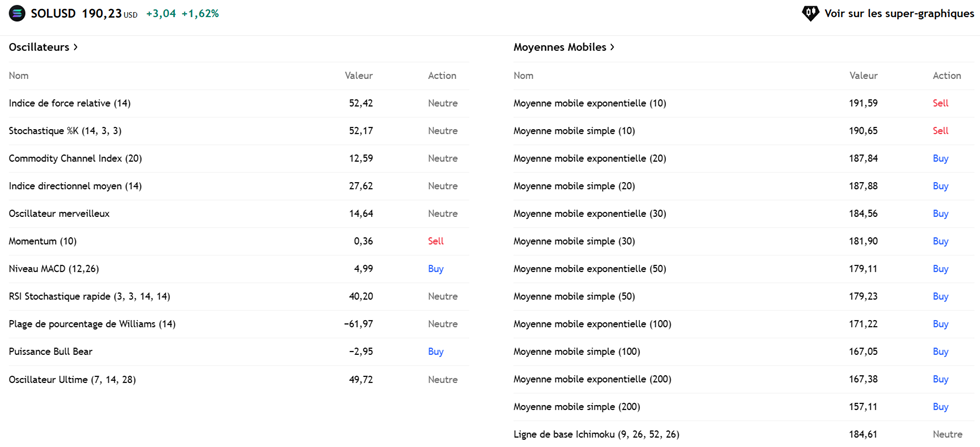Click the super-graphiques badge icon

(811, 14)
